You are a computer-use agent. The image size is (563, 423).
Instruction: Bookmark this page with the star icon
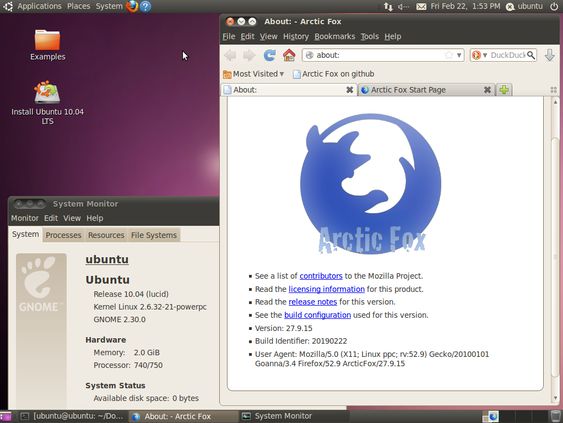448,55
